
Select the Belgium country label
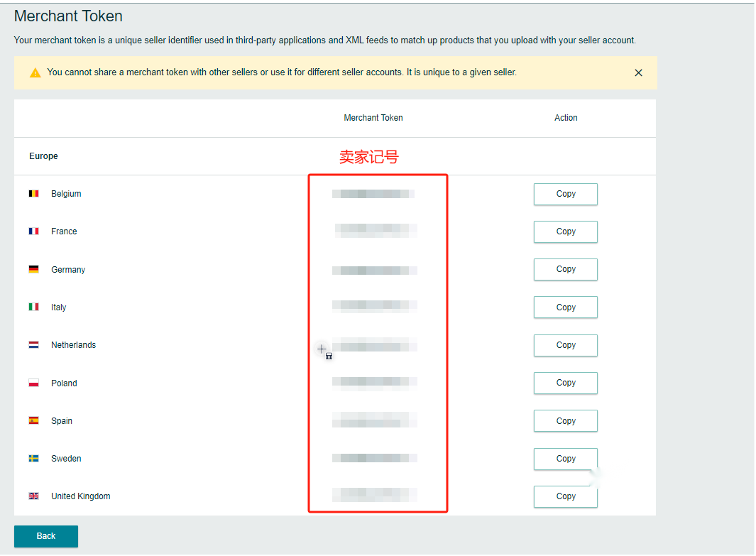tap(66, 194)
